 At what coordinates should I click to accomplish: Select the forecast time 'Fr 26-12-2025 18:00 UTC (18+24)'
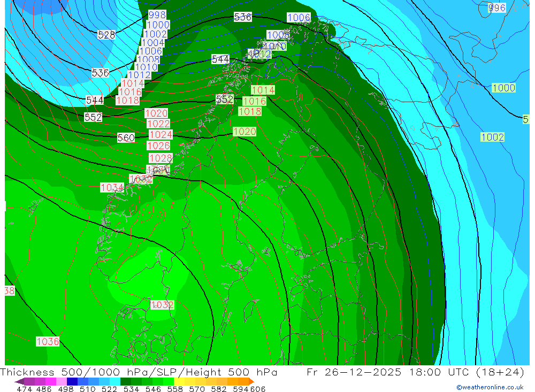click(x=415, y=372)
